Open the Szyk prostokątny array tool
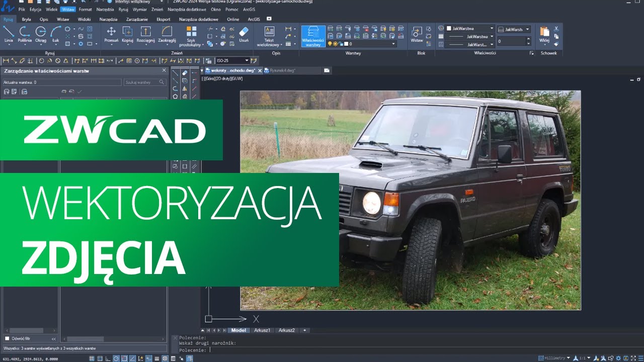Viewport: 644px width, 362px height. point(191,36)
